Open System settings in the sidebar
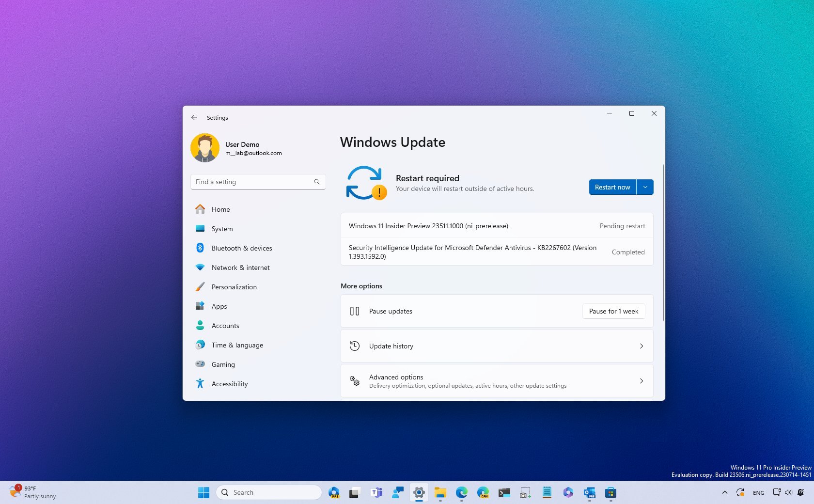 point(222,228)
